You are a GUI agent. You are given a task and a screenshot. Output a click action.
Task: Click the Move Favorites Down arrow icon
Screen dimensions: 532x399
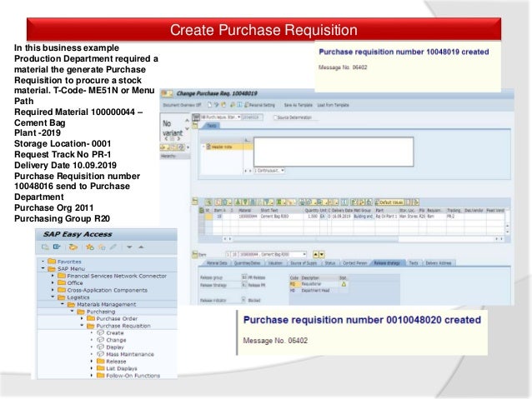(129, 247)
